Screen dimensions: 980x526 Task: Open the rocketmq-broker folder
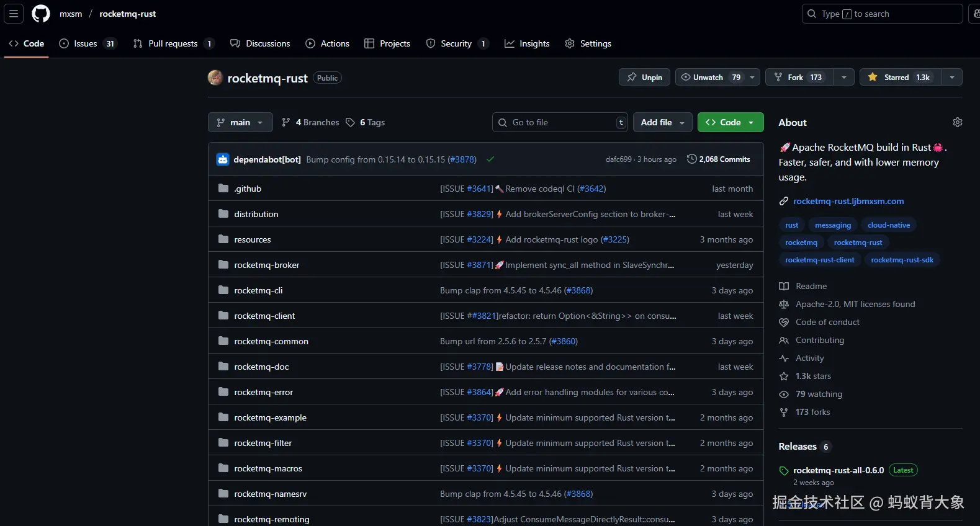tap(267, 265)
